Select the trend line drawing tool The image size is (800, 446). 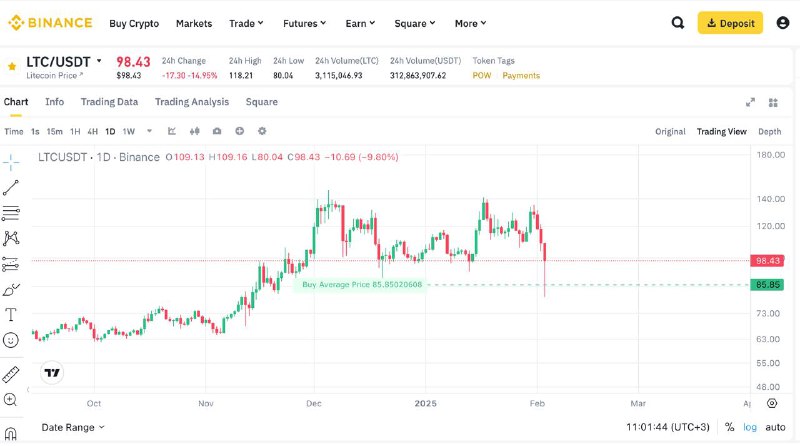click(11, 188)
